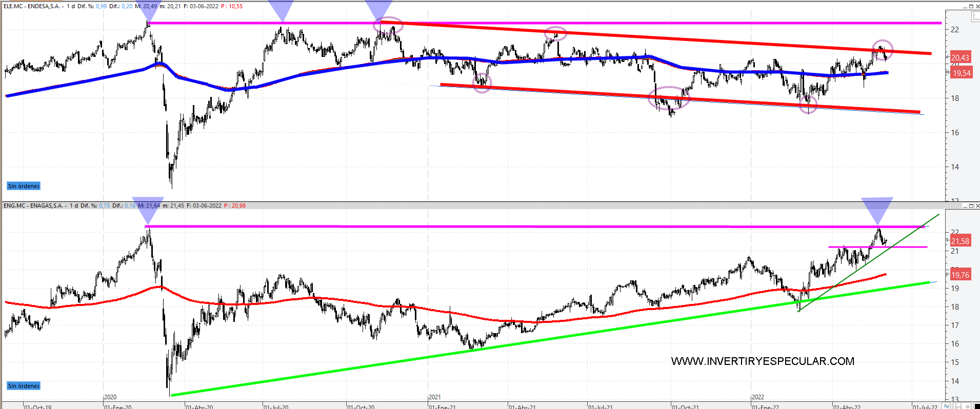This screenshot has height=409, width=980.
Task: Click the double-chevron icon at bottom right
Action: (947, 406)
